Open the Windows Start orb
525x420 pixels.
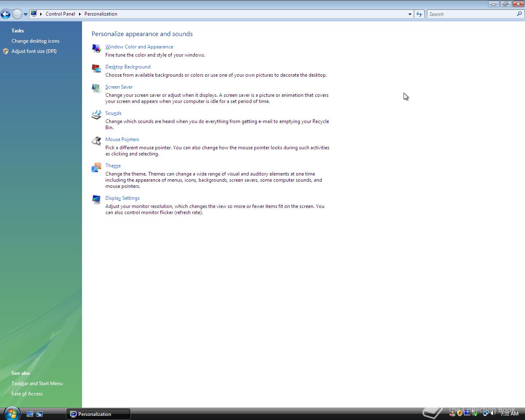click(x=11, y=413)
